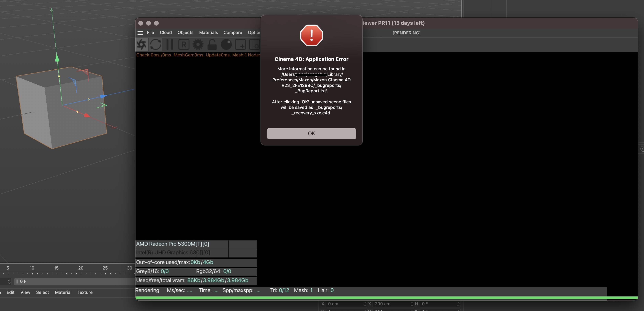644x311 pixels.
Task: Click the Grey8/16 texture count readout
Action: click(152, 271)
